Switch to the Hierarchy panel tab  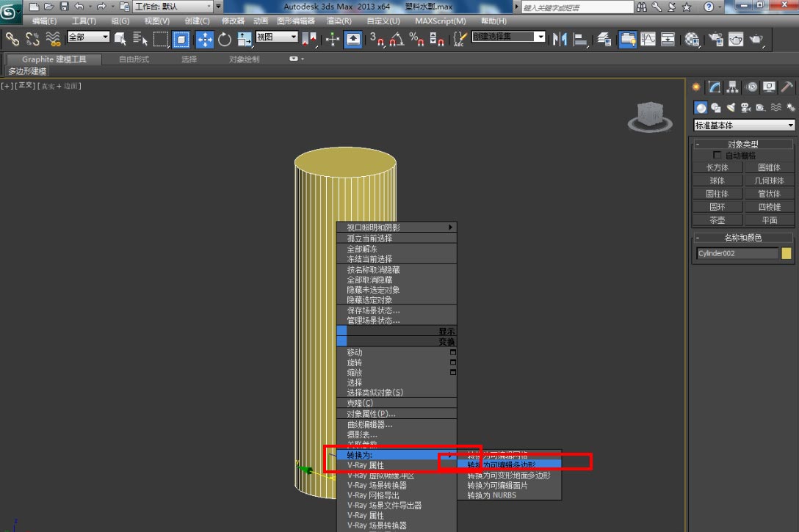pyautogui.click(x=732, y=87)
